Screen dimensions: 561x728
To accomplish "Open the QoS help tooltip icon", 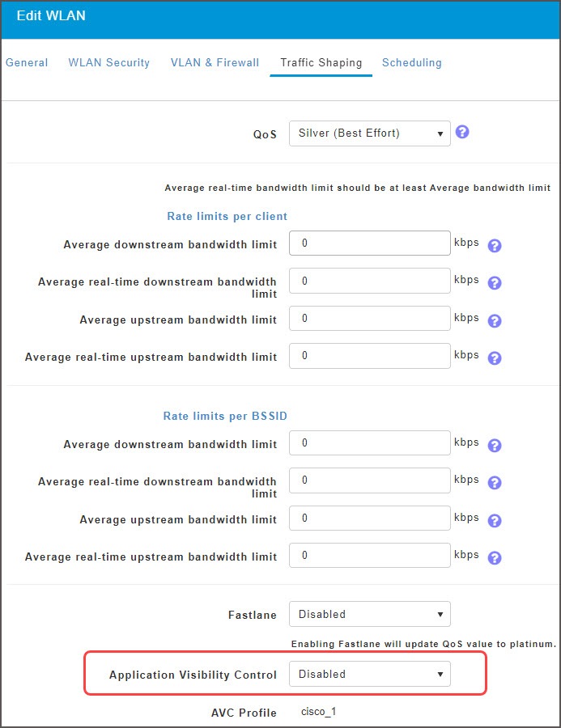I will click(x=462, y=130).
